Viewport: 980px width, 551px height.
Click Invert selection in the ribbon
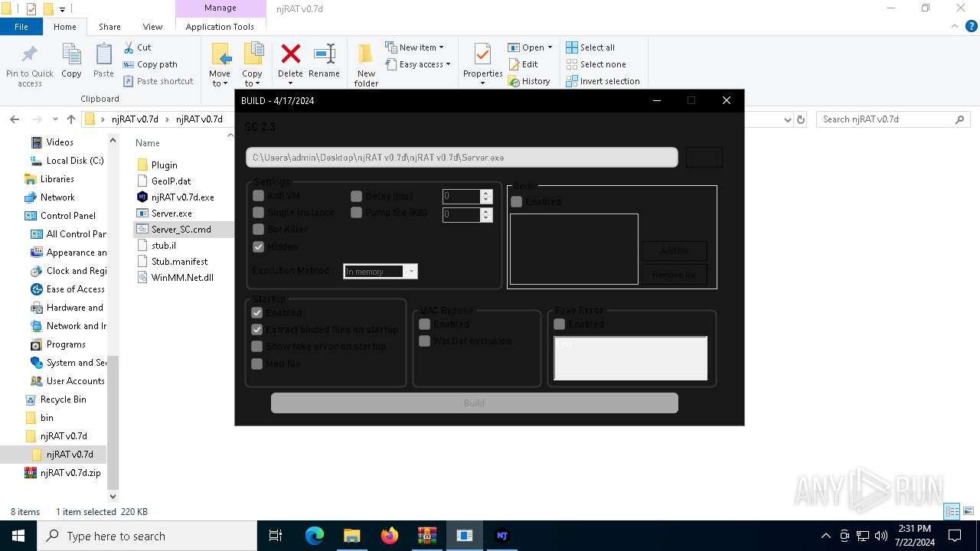(x=603, y=81)
